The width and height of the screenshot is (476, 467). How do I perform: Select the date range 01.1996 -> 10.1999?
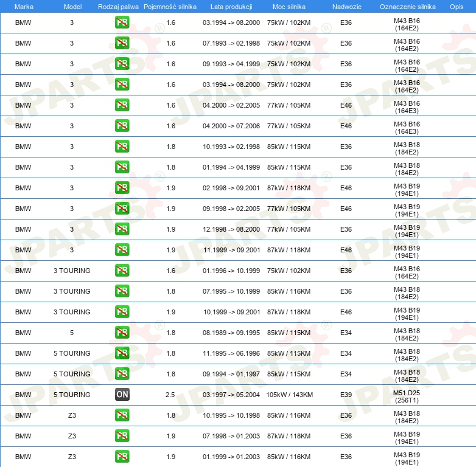click(231, 271)
